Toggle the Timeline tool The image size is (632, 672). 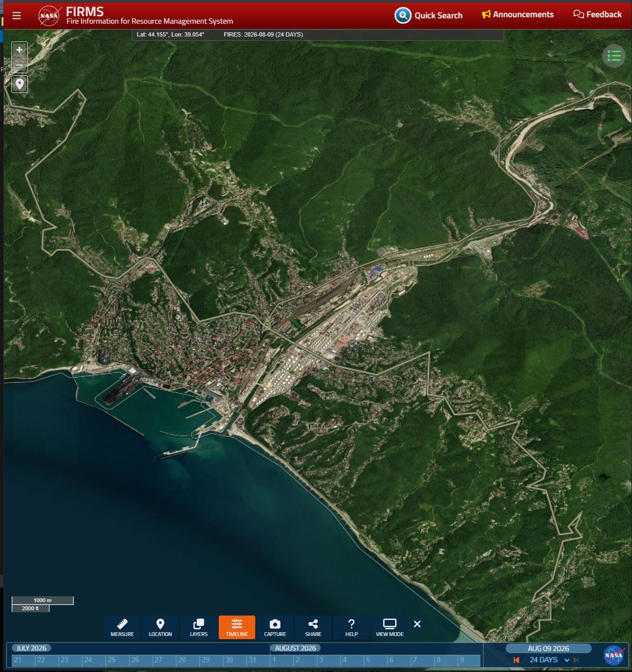click(237, 627)
